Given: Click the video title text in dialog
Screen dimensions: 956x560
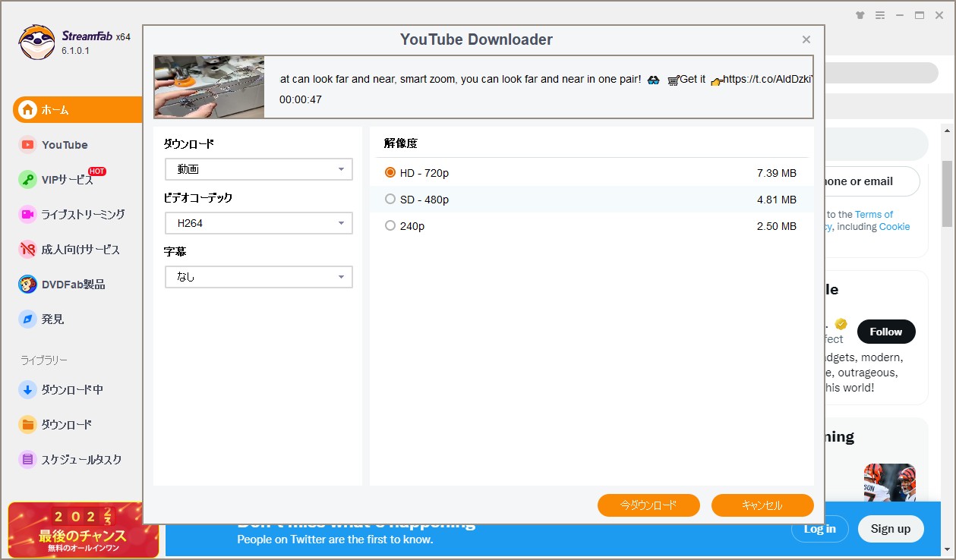Looking at the screenshot, I should pyautogui.click(x=547, y=79).
